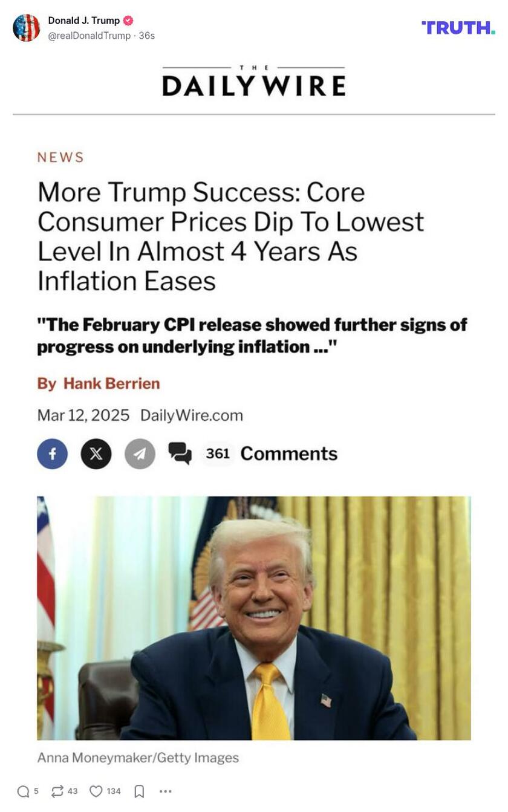
Task: Click the ReTruth repost icon
Action: click(x=59, y=791)
